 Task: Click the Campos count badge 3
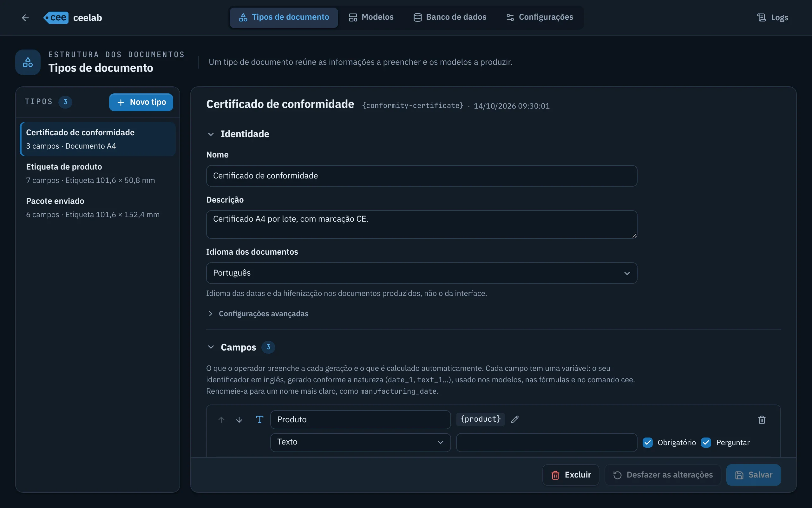pyautogui.click(x=268, y=347)
